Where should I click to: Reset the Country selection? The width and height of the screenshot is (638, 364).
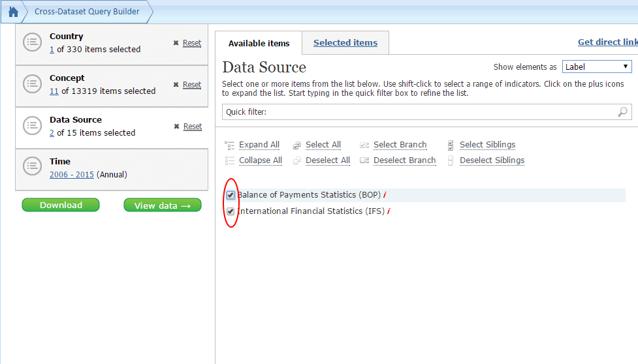(191, 43)
